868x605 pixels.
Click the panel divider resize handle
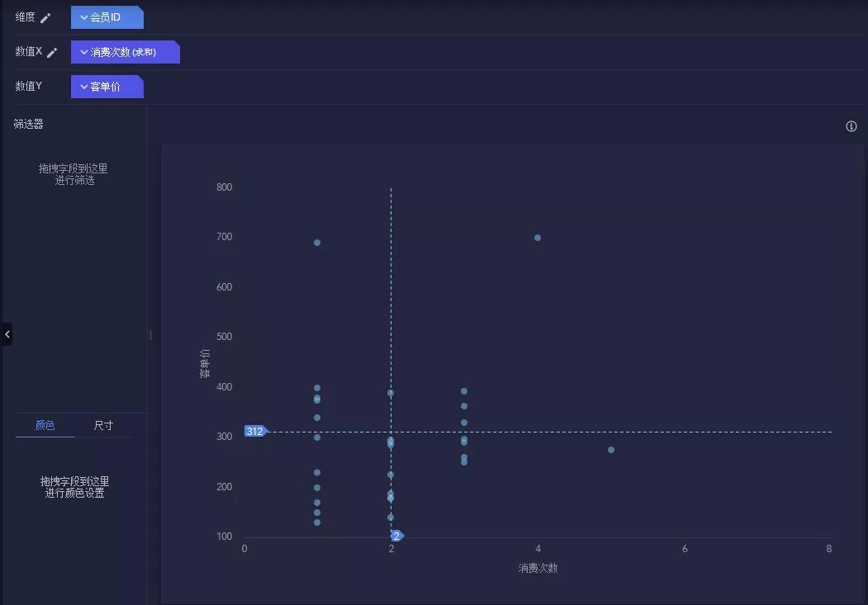pos(150,334)
